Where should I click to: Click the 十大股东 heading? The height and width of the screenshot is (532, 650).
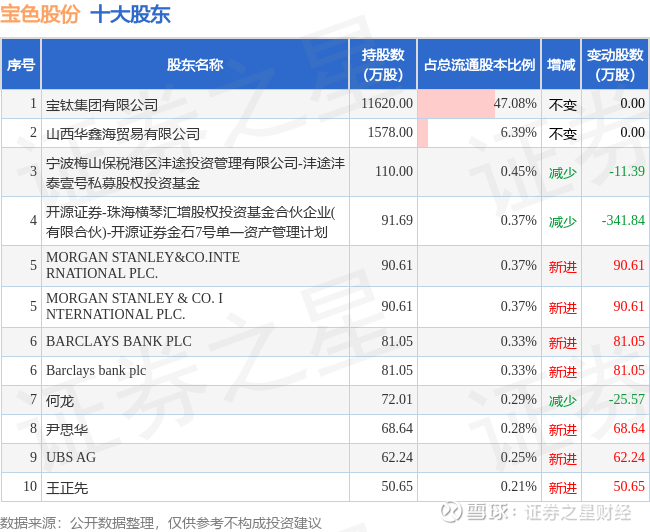(131, 14)
